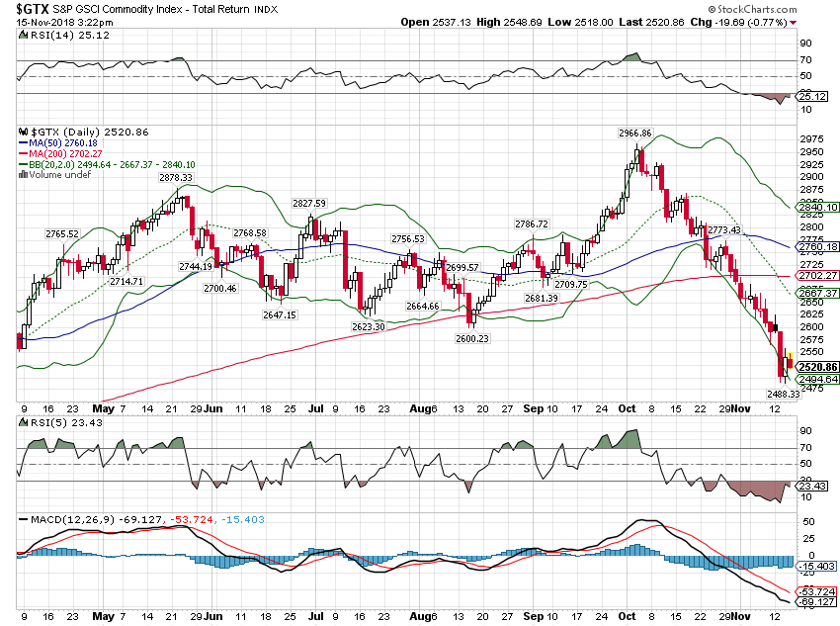Click the High 2548.69 value
The height and width of the screenshot is (626, 840).
click(509, 22)
